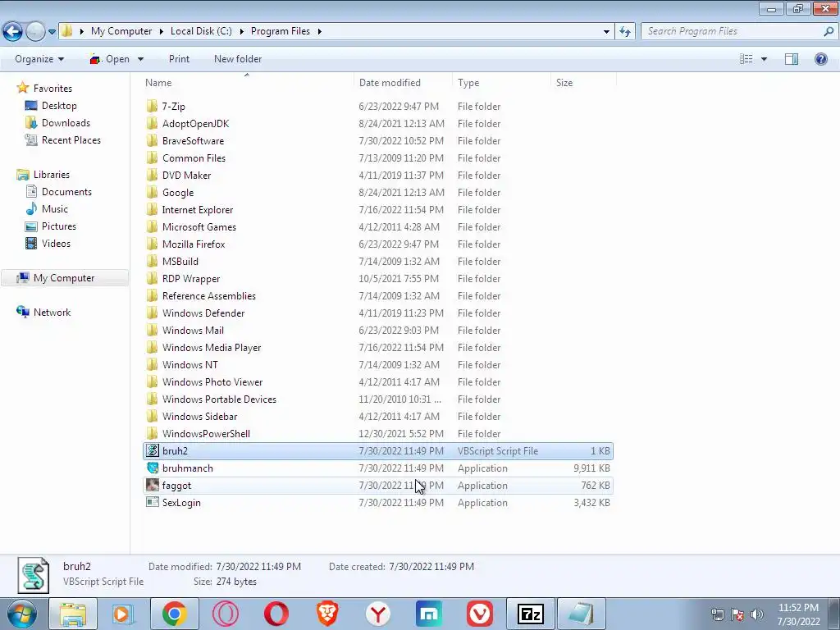Launch Brave browser from the taskbar

pos(327,614)
